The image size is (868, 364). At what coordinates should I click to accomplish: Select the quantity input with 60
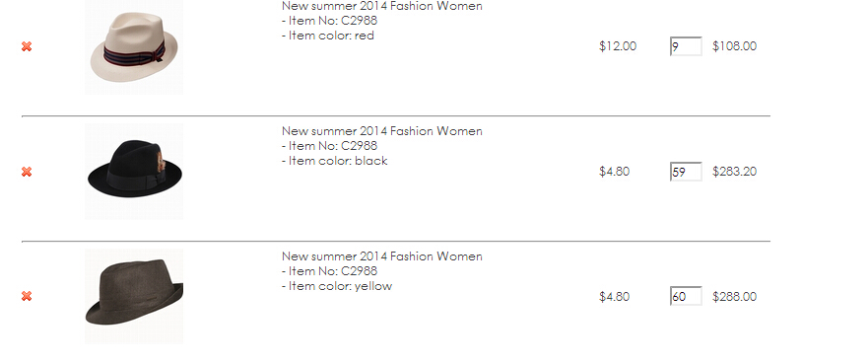click(686, 296)
